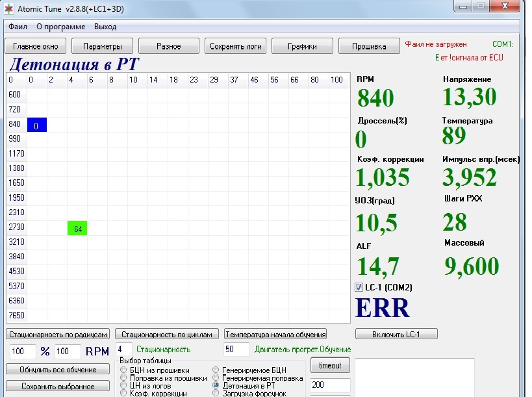Click the Включить LC-1 button
This screenshot has width=532, height=397.
396,334
